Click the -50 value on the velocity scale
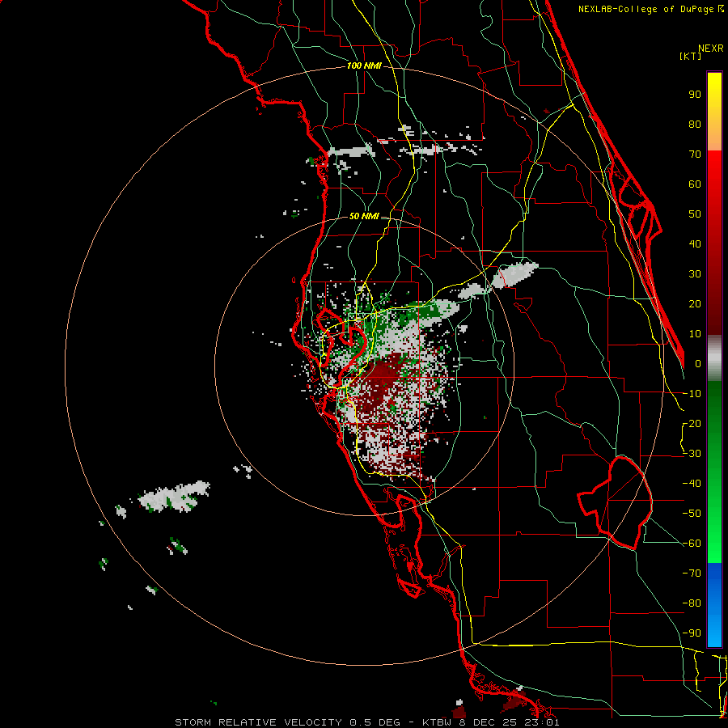 point(692,514)
